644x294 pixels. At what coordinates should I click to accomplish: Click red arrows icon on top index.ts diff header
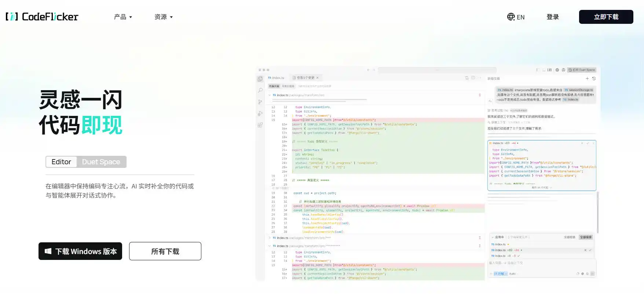click(x=480, y=95)
